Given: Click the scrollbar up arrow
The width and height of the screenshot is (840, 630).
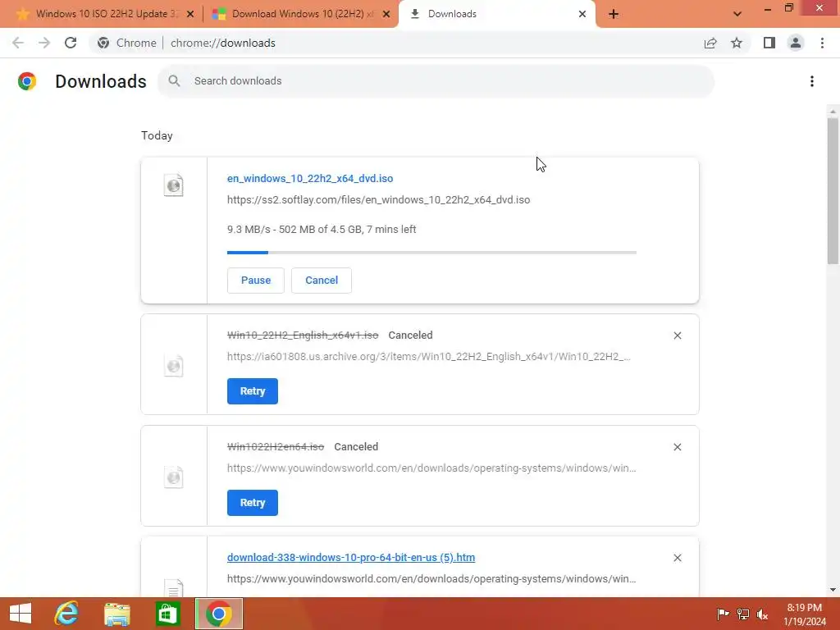Looking at the screenshot, I should click(833, 112).
